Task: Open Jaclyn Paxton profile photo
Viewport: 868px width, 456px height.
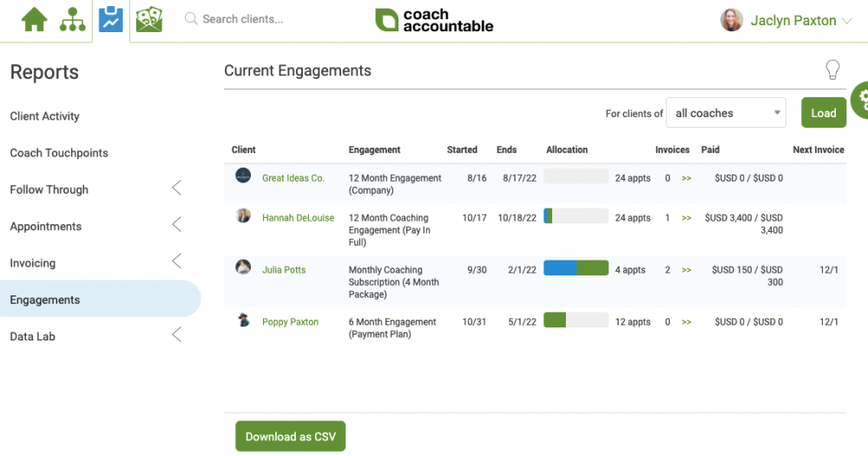Action: (x=731, y=20)
